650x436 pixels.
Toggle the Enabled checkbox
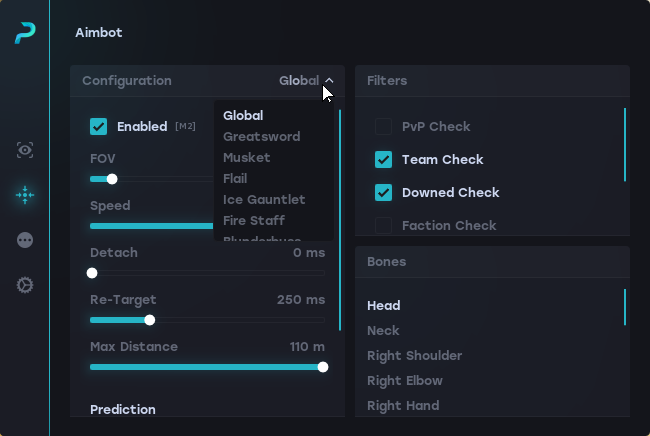point(99,126)
